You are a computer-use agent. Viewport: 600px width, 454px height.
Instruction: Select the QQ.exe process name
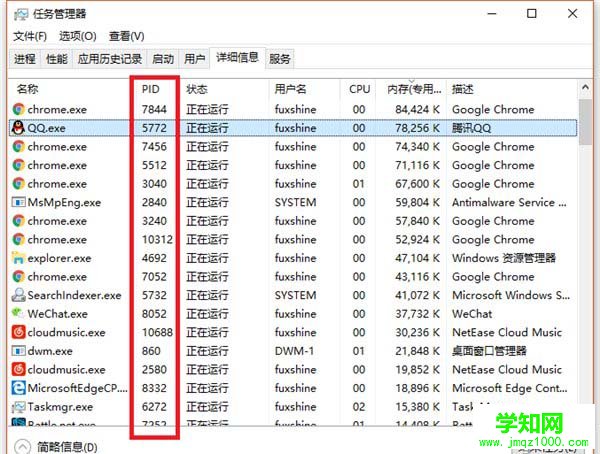(46, 128)
